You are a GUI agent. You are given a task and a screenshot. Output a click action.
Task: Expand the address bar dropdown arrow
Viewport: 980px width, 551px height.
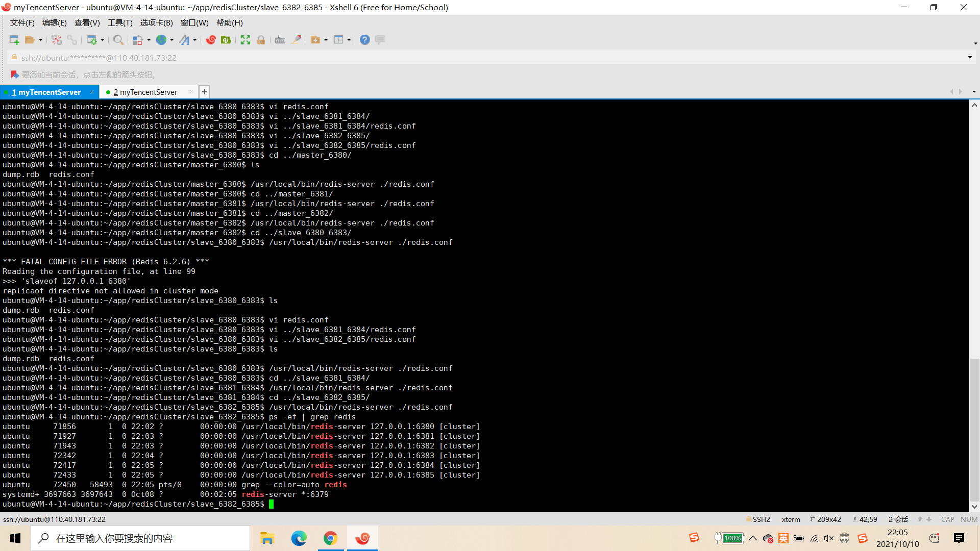(970, 57)
